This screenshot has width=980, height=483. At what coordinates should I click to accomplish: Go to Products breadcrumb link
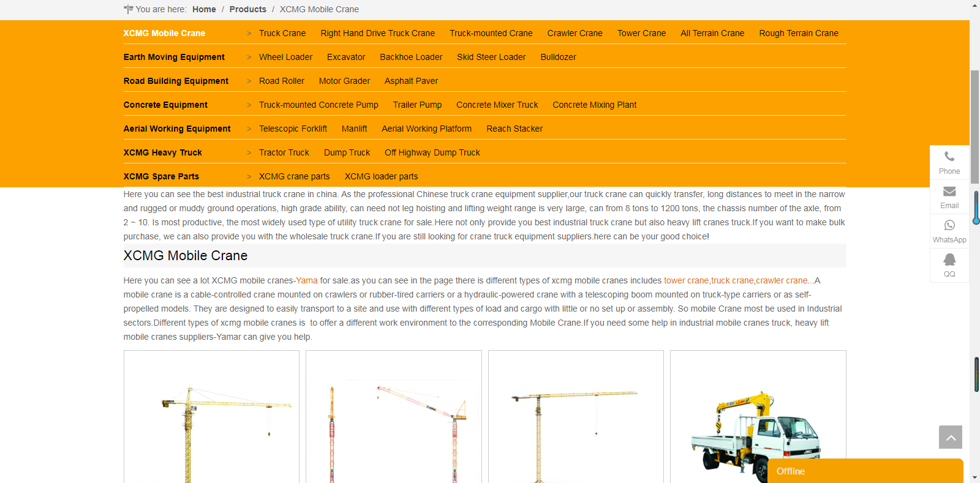coord(248,9)
